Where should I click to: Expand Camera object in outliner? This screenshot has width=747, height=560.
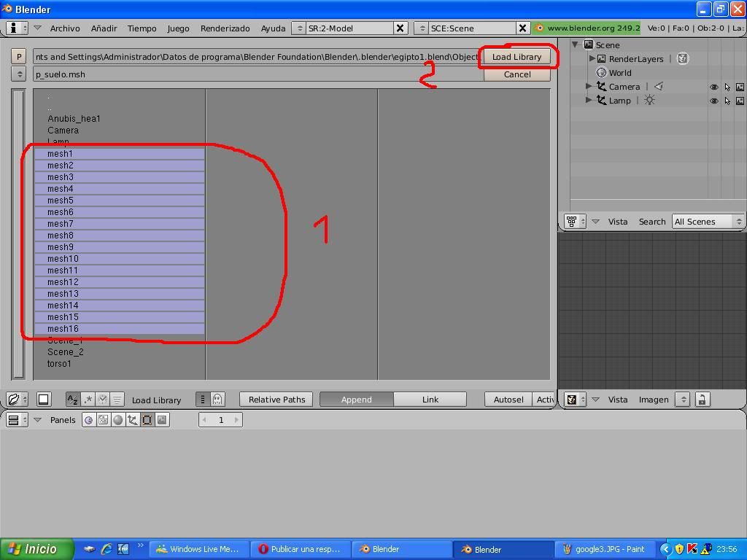click(589, 86)
